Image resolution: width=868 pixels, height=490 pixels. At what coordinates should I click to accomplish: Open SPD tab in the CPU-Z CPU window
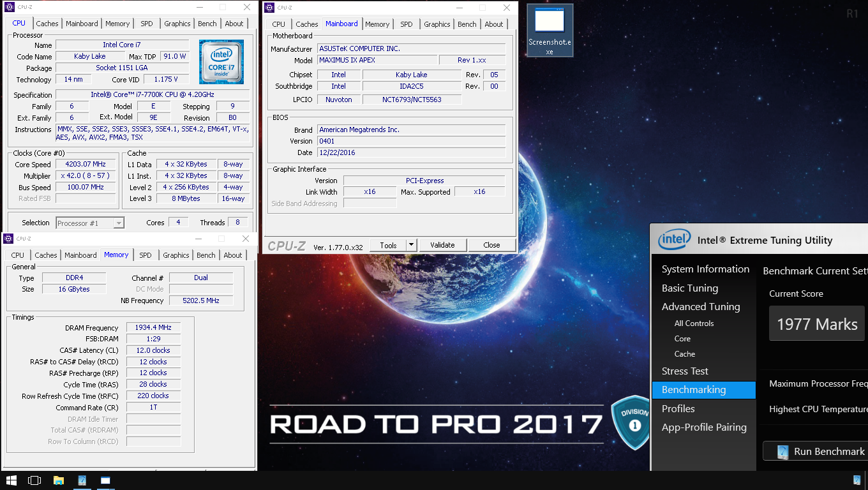[x=147, y=24]
